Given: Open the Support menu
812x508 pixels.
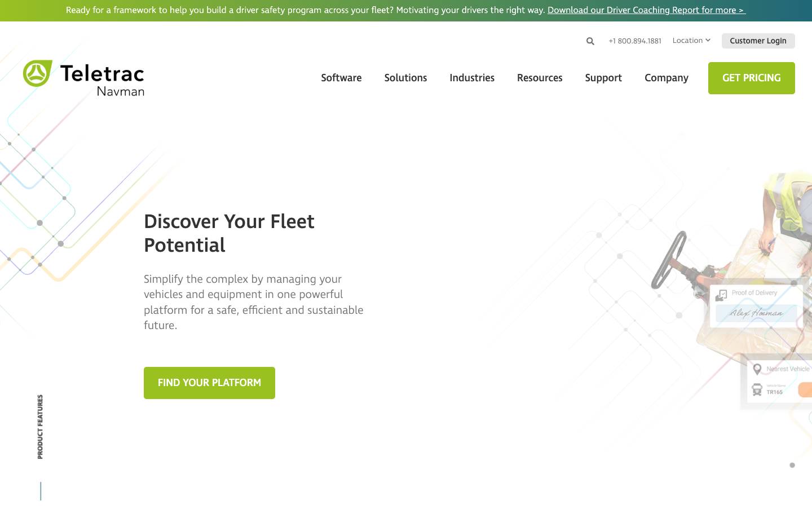Looking at the screenshot, I should [603, 78].
